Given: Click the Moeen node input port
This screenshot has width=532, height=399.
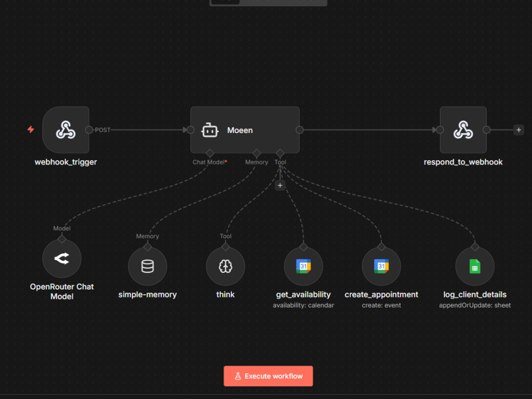Looking at the screenshot, I should click(190, 130).
